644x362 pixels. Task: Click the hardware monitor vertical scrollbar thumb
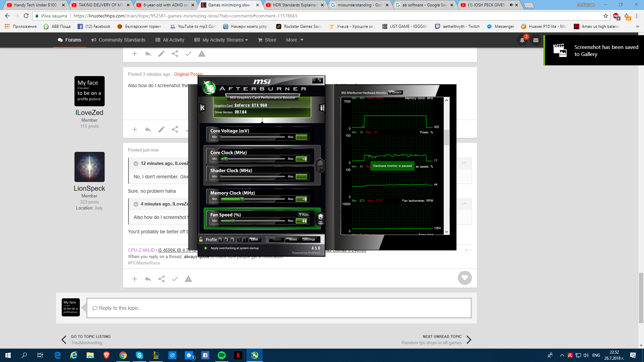[x=446, y=137]
